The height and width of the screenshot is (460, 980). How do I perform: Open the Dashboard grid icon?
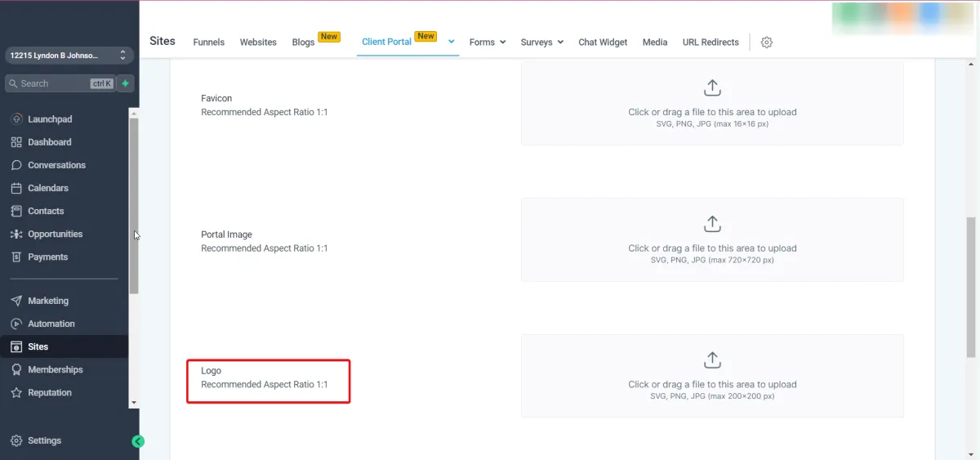(16, 142)
